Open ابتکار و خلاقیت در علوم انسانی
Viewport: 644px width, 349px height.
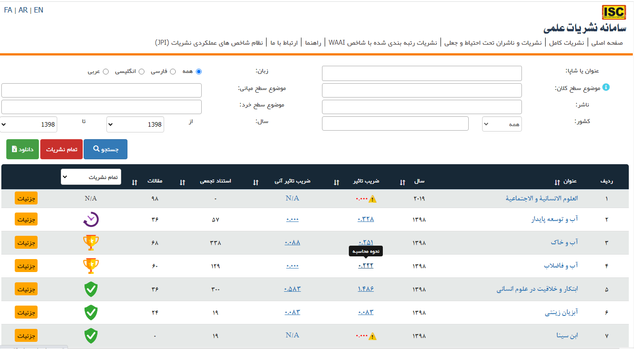pos(537,289)
